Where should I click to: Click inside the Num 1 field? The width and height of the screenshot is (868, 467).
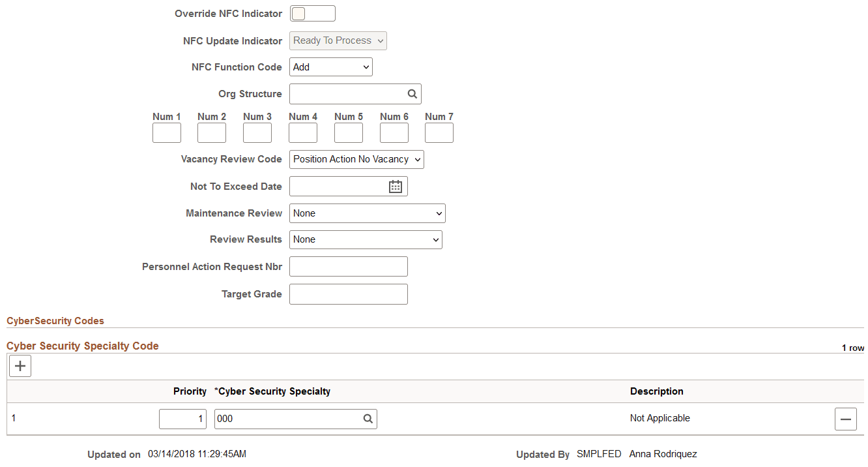tap(166, 132)
